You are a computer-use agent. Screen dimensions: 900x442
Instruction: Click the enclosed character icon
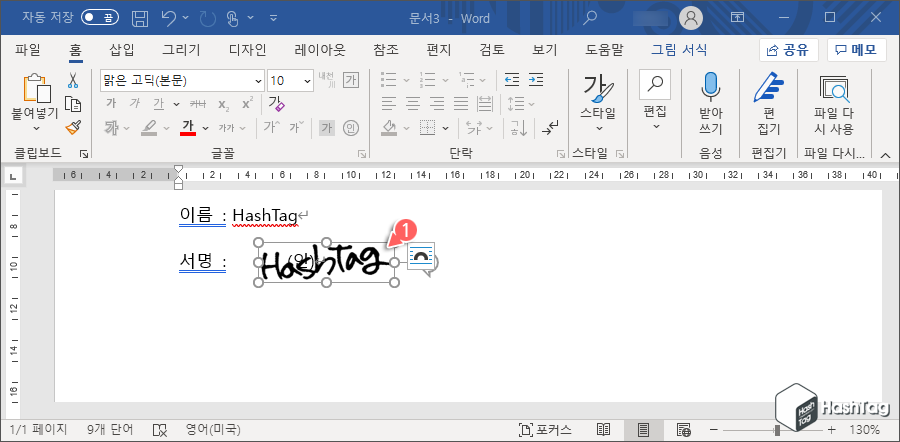point(351,127)
